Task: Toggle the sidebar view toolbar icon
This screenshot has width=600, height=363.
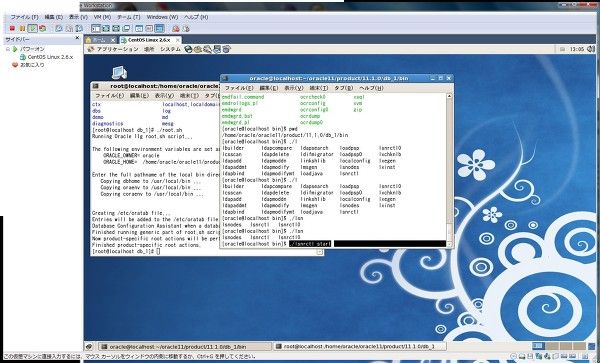Action: click(x=96, y=28)
